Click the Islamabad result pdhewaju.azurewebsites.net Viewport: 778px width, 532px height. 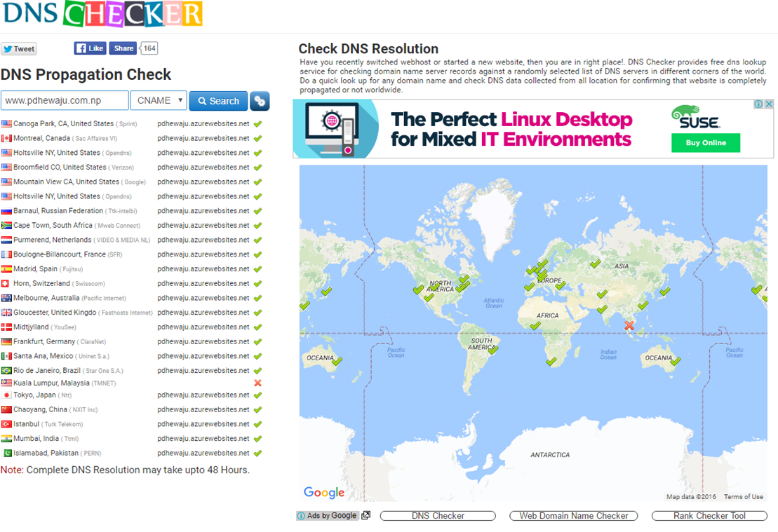(x=203, y=453)
